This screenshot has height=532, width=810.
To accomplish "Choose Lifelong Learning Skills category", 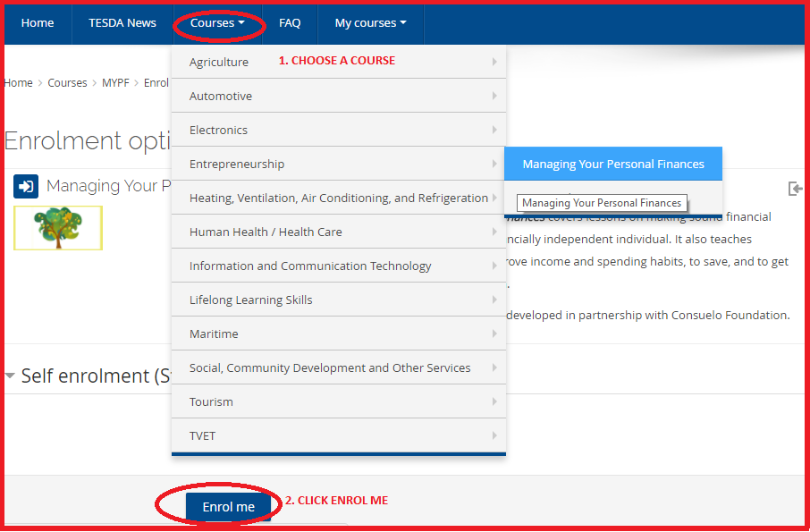I will [338, 300].
